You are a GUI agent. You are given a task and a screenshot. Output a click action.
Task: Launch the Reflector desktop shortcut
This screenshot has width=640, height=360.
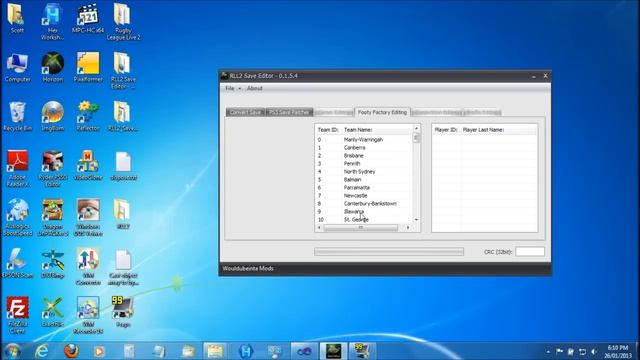[88, 116]
